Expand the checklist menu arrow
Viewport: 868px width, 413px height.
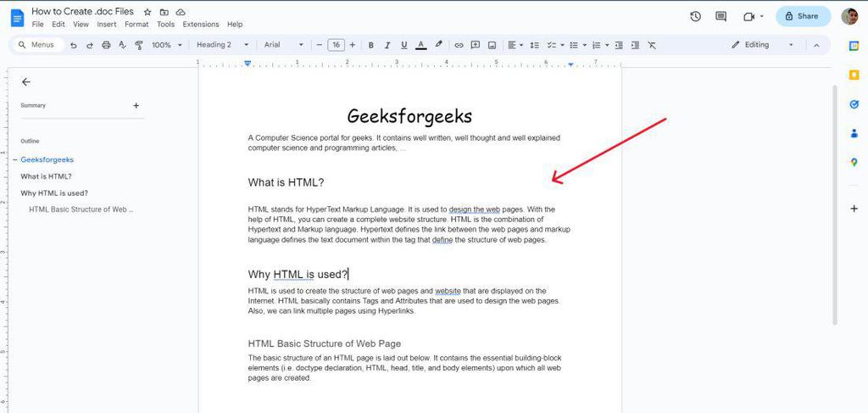(562, 46)
